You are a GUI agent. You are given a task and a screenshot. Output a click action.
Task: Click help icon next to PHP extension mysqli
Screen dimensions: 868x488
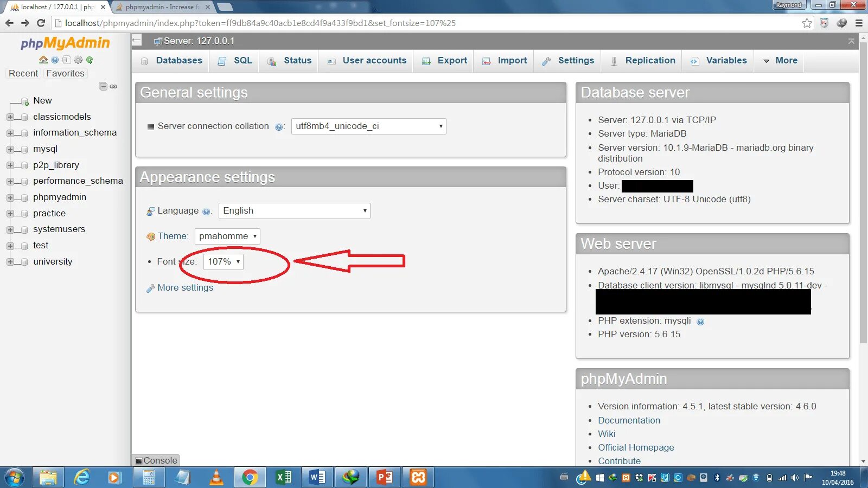coord(700,322)
